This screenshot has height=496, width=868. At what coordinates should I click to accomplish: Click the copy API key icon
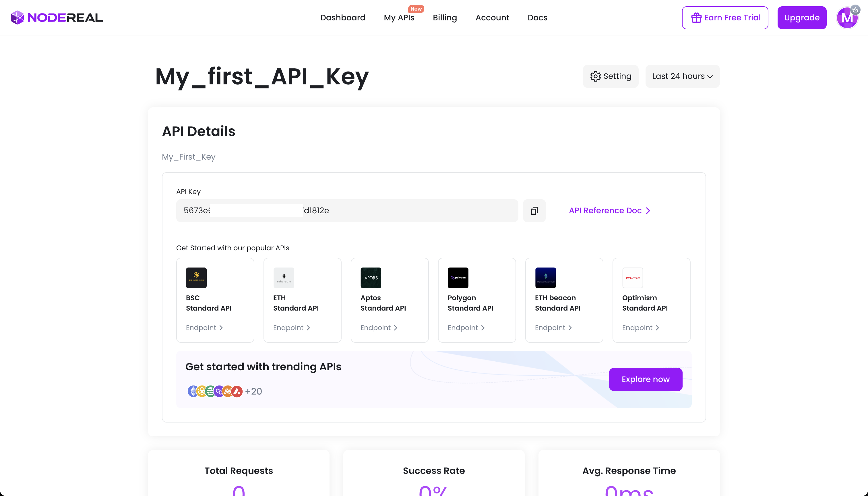click(x=534, y=210)
